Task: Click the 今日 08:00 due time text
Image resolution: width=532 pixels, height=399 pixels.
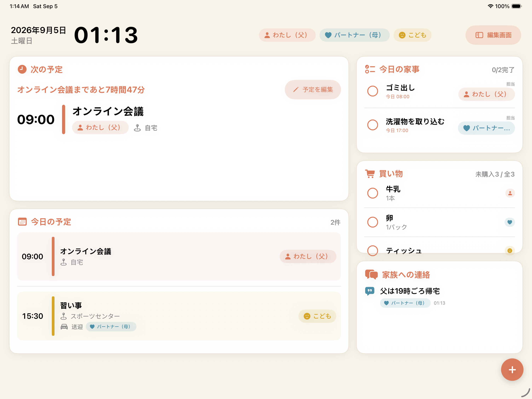Action: click(x=398, y=97)
